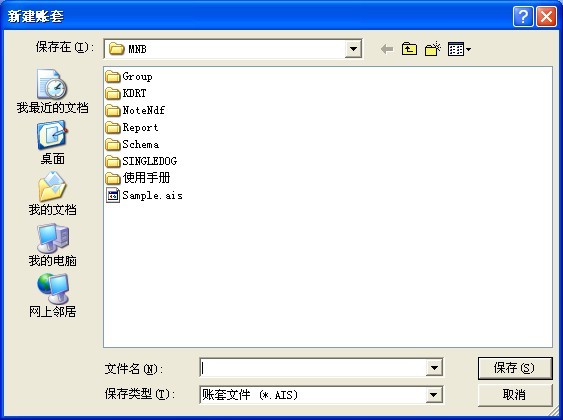Create a new folder icon
This screenshot has width=563, height=420.
pyautogui.click(x=433, y=49)
